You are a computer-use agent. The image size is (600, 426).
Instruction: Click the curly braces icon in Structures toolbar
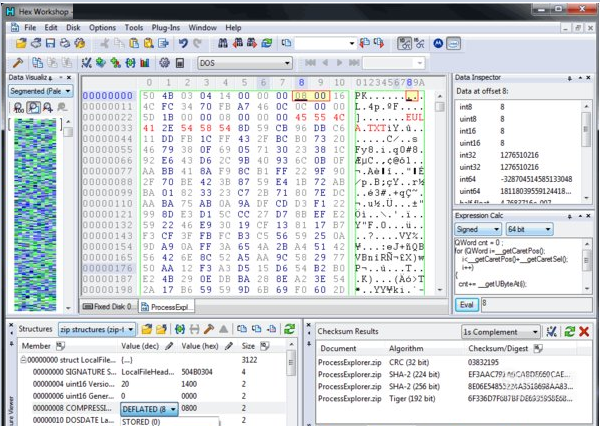180,329
